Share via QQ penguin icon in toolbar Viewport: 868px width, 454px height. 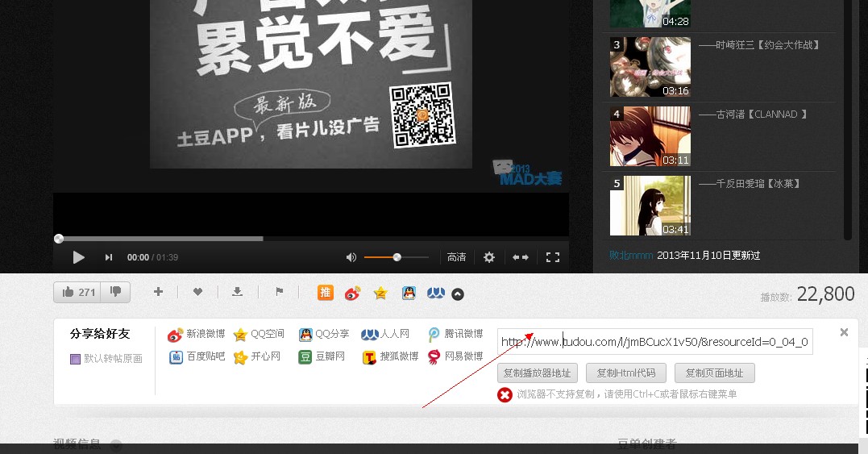point(409,293)
